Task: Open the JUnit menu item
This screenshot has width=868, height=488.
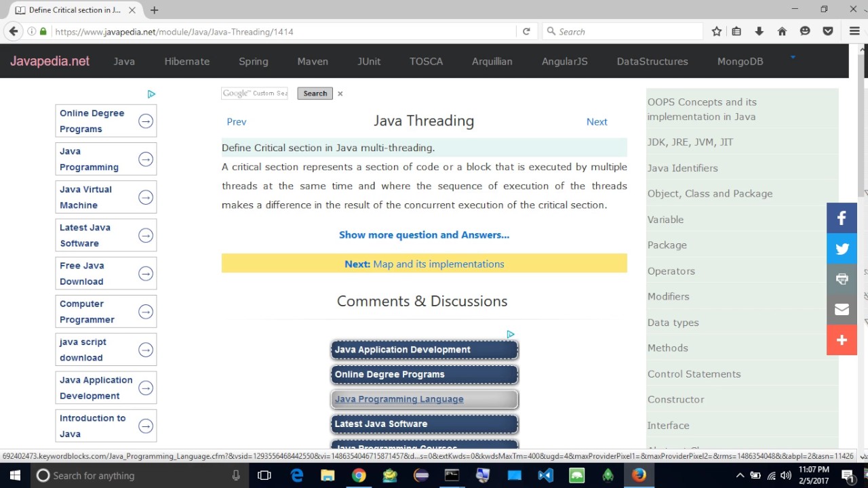Action: click(369, 61)
